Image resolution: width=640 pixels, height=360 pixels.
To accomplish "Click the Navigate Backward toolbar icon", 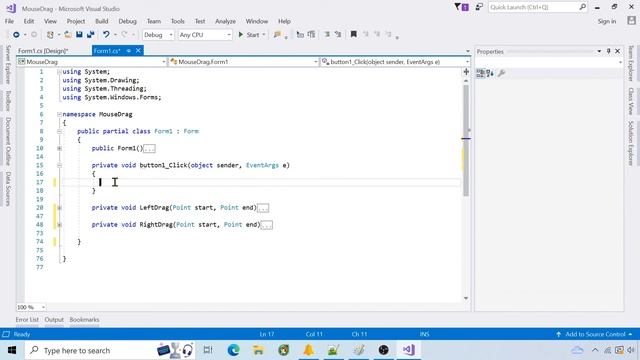I will click(16, 35).
